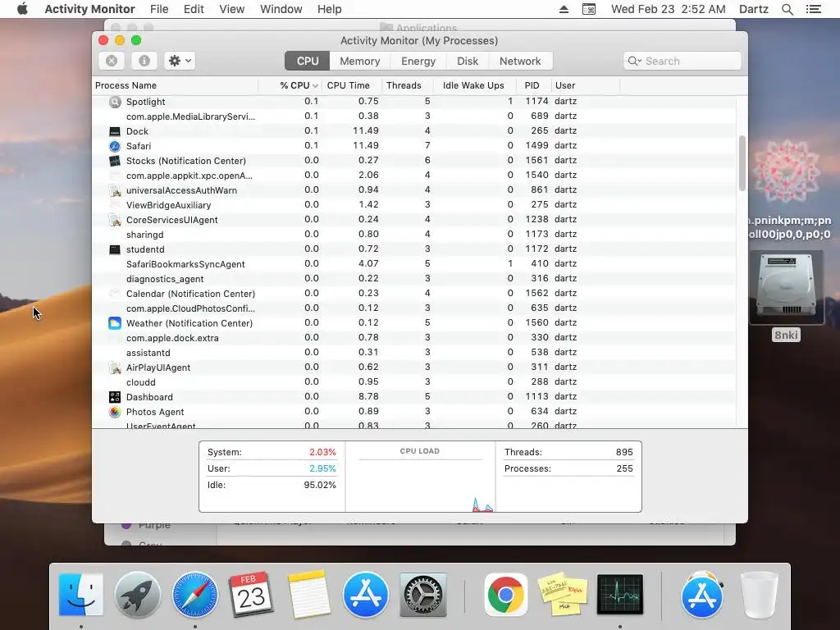This screenshot has height=630, width=840.
Task: Select the SafariBookmarksSyncAgent row
Action: [413, 263]
